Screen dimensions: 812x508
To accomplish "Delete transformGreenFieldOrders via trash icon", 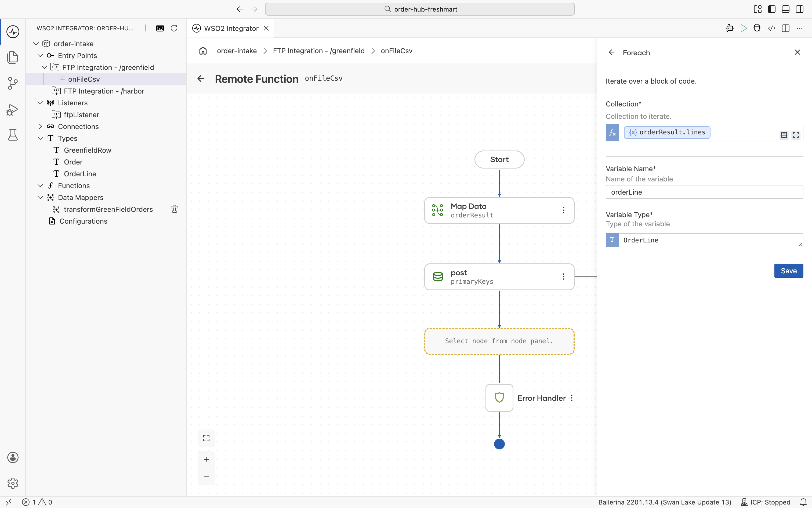I will (x=175, y=209).
